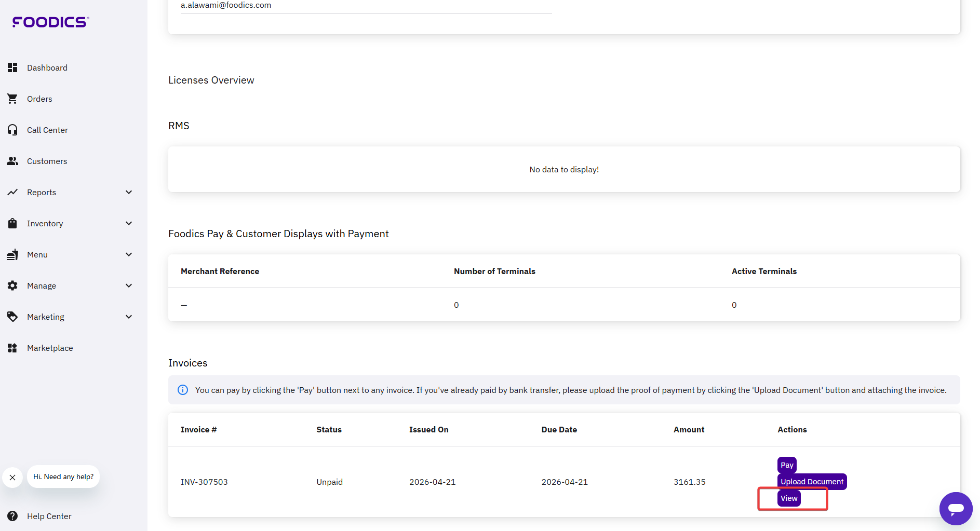Image resolution: width=980 pixels, height=531 pixels.
Task: Click the 'No data to display!' message
Action: click(x=564, y=169)
